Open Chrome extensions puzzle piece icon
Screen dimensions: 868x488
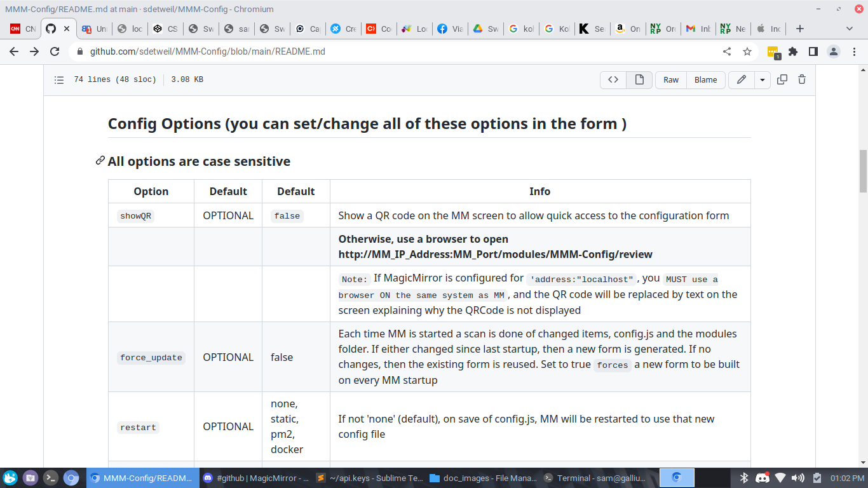[x=793, y=53]
